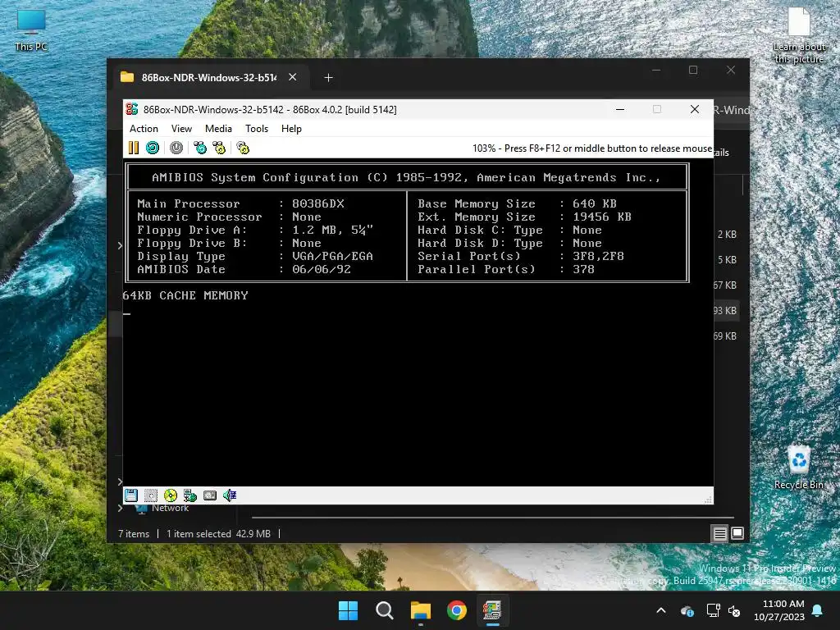
Task: Click the sound speaker status icon
Action: pyautogui.click(x=230, y=495)
